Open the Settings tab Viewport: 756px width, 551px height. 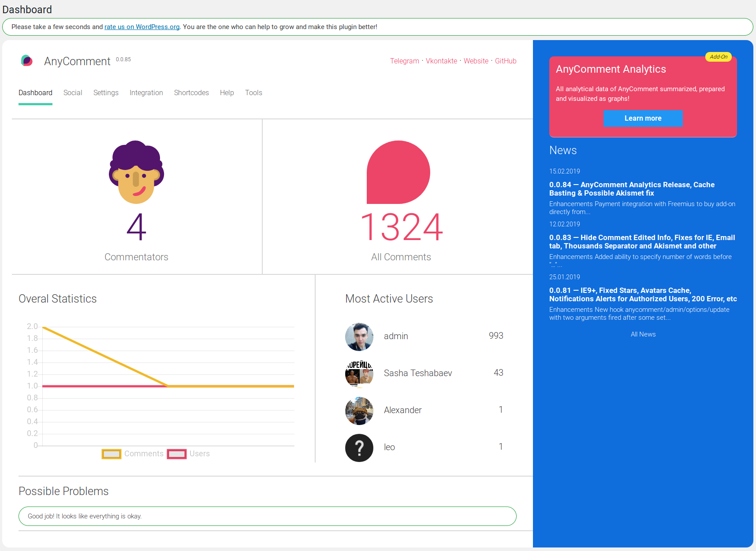click(106, 92)
